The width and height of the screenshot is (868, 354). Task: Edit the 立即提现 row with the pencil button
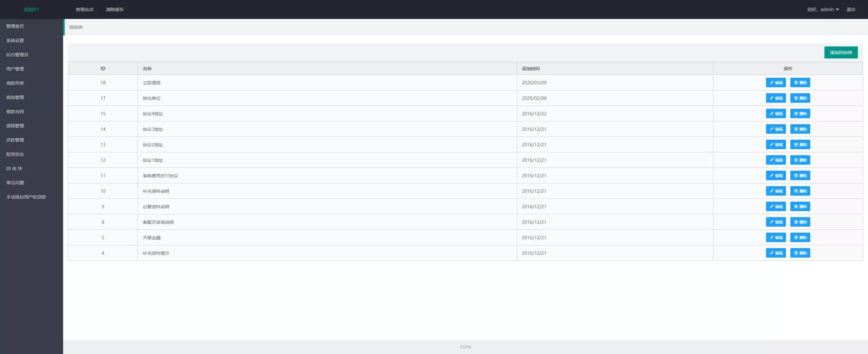pos(775,82)
